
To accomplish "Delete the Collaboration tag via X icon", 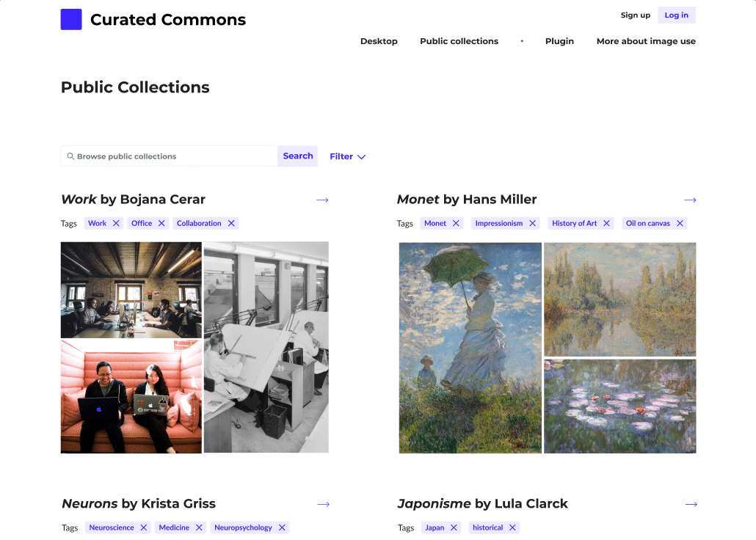I will pyautogui.click(x=231, y=223).
